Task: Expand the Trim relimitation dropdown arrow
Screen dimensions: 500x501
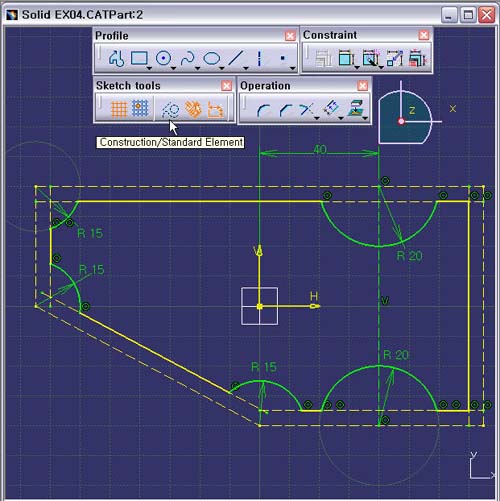Action: tap(317, 118)
